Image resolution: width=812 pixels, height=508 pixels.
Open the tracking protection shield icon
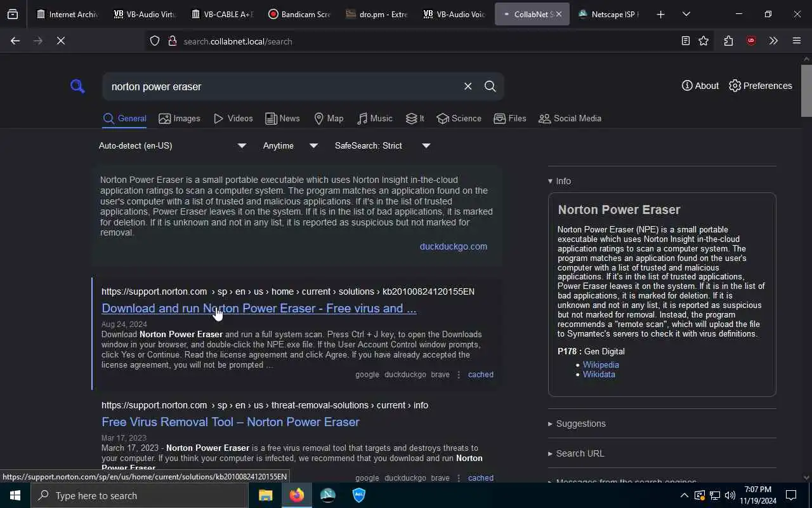(155, 41)
